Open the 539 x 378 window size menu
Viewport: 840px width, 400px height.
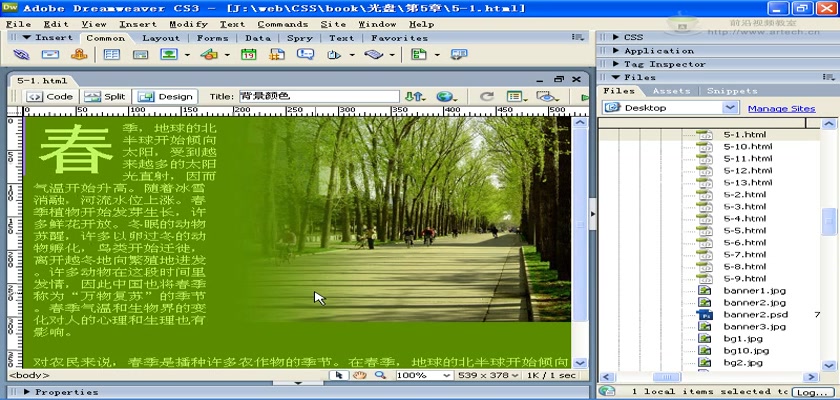(x=489, y=375)
